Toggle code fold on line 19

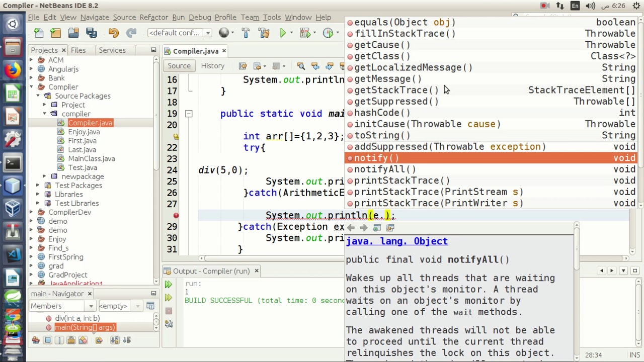pyautogui.click(x=189, y=114)
